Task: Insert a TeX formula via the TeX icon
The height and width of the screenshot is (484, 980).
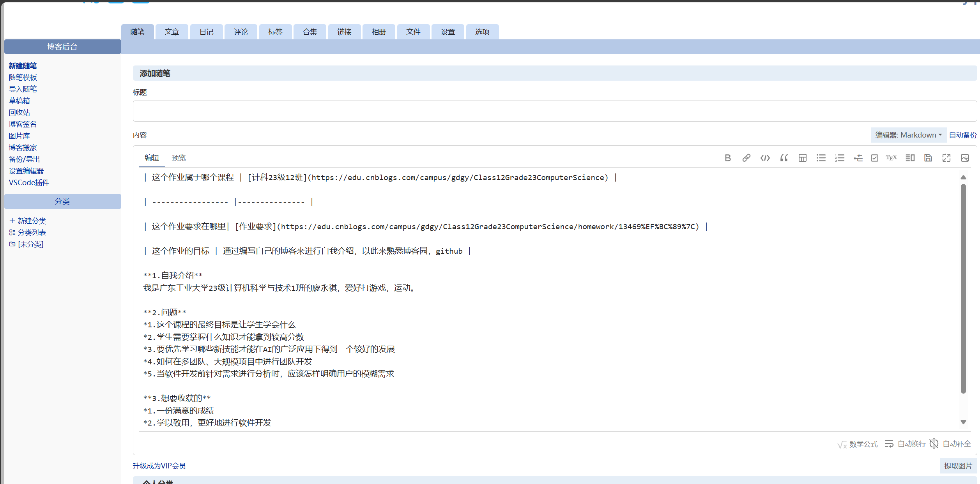Action: tap(891, 158)
